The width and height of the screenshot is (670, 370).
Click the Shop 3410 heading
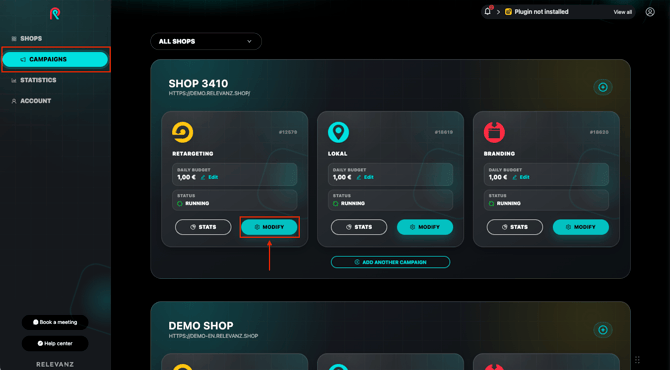tap(198, 83)
